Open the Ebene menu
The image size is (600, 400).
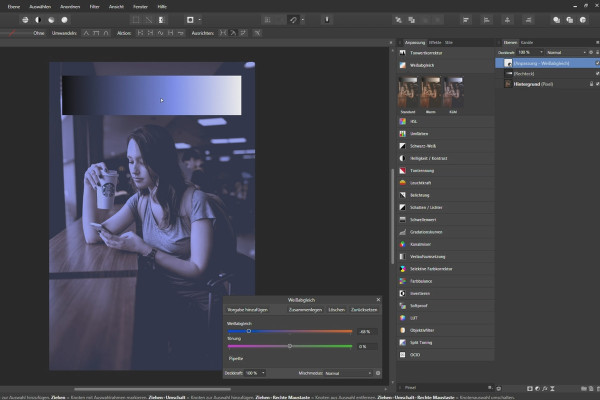14,7
